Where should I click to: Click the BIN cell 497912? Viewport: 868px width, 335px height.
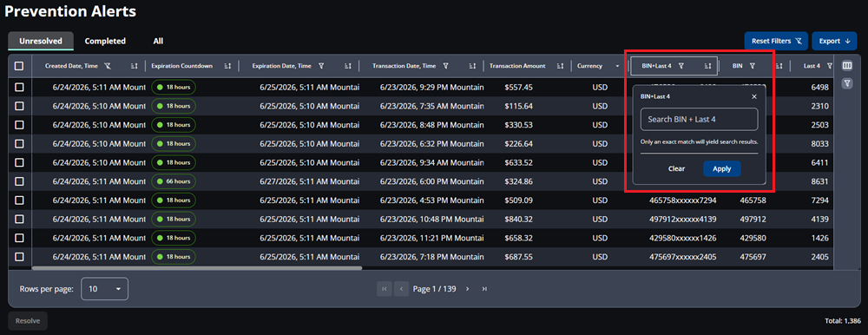click(753, 219)
